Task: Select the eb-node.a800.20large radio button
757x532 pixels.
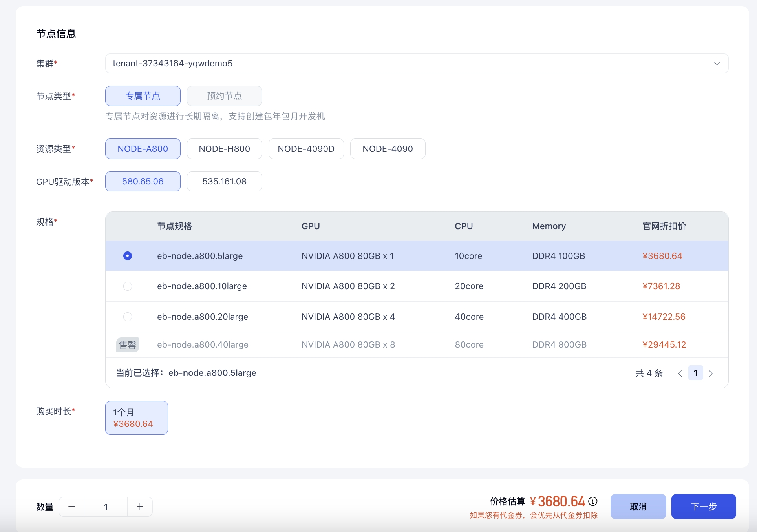Action: [128, 317]
